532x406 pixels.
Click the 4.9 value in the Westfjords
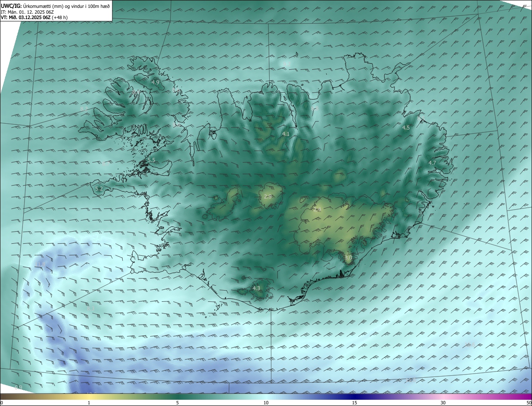(155, 82)
